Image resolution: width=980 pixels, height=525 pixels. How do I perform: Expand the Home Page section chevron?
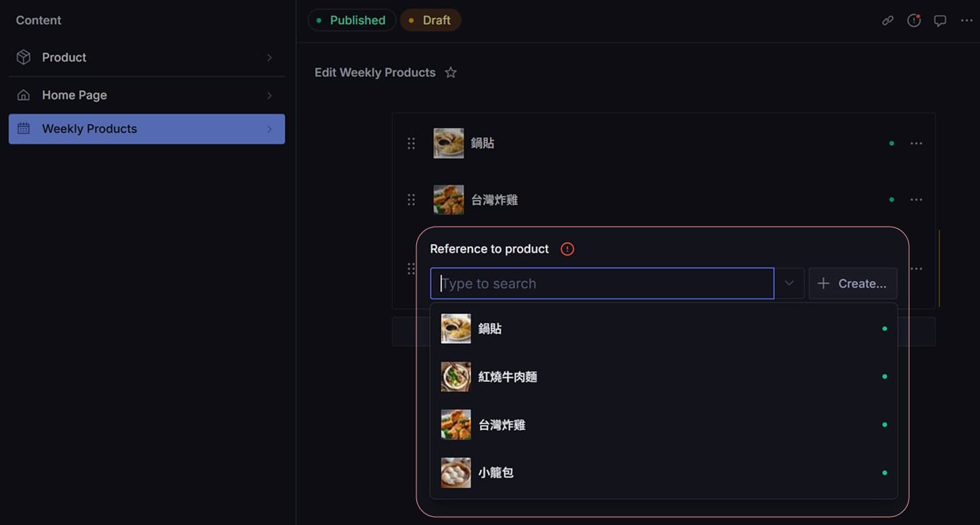(x=270, y=95)
